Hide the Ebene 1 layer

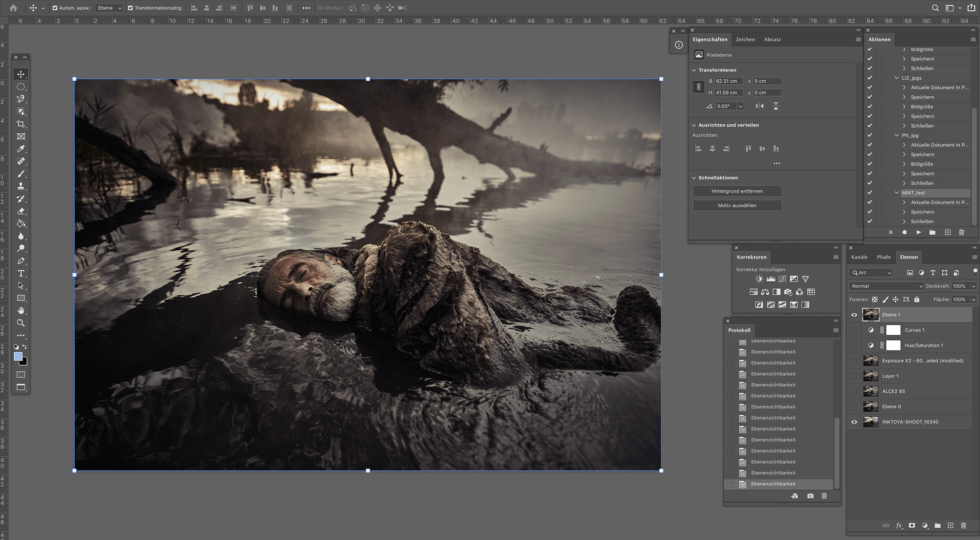tap(855, 315)
